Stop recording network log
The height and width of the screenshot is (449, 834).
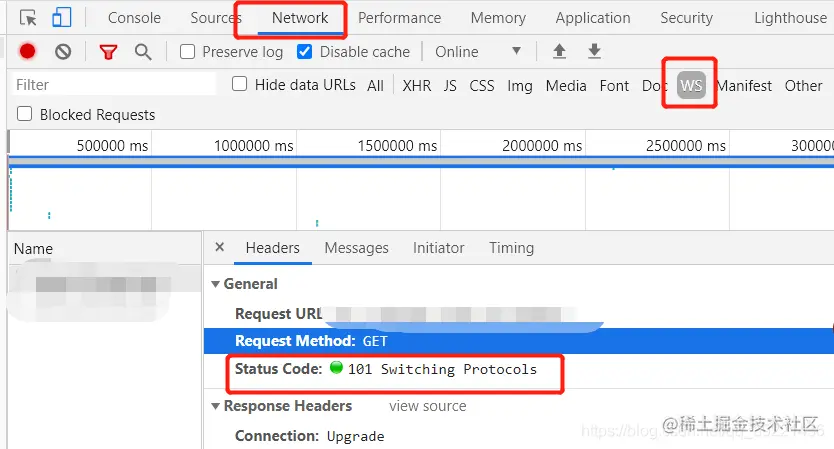(x=28, y=52)
